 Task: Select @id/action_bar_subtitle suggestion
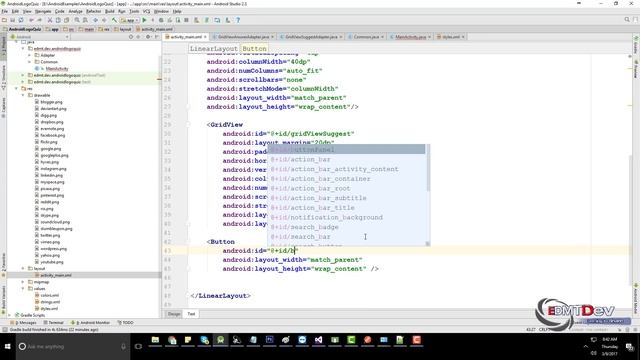point(347,198)
